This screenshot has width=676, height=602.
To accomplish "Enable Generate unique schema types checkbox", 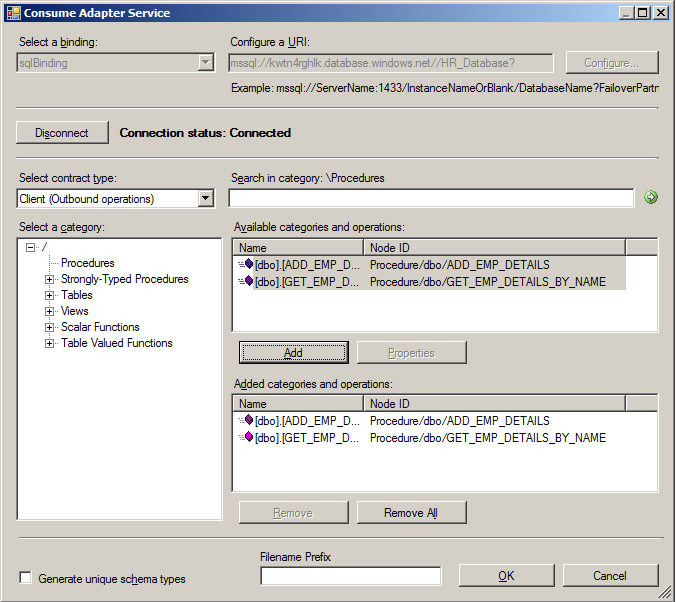I will tap(25, 578).
